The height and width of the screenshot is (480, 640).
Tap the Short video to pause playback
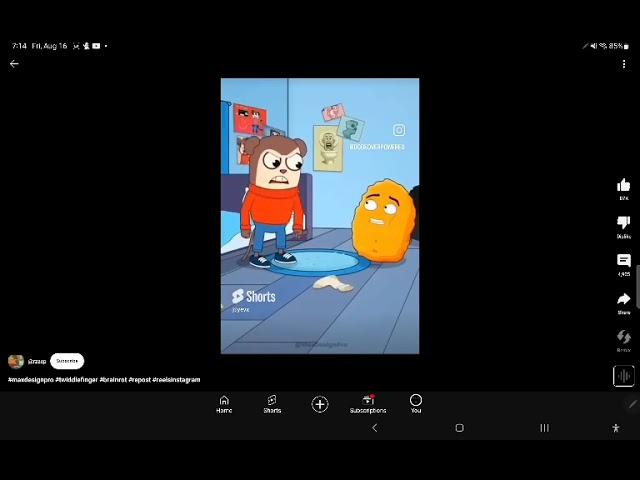tap(320, 216)
